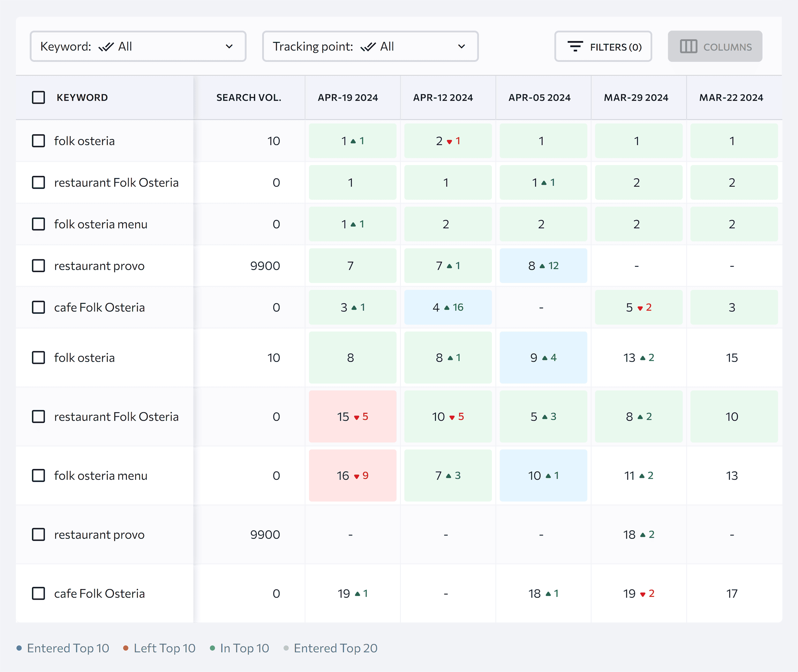Click the blue highlighted cell showing 8 and 12
The height and width of the screenshot is (672, 798).
tap(543, 266)
